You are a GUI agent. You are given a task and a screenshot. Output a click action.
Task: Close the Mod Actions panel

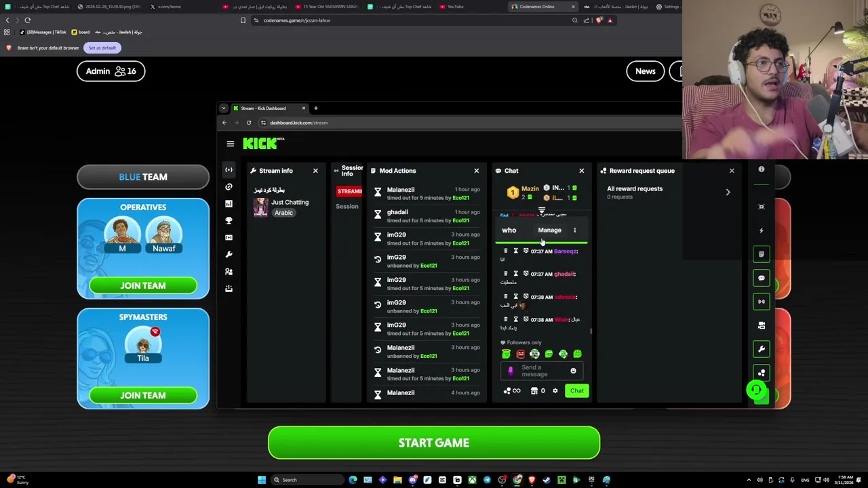pyautogui.click(x=476, y=171)
